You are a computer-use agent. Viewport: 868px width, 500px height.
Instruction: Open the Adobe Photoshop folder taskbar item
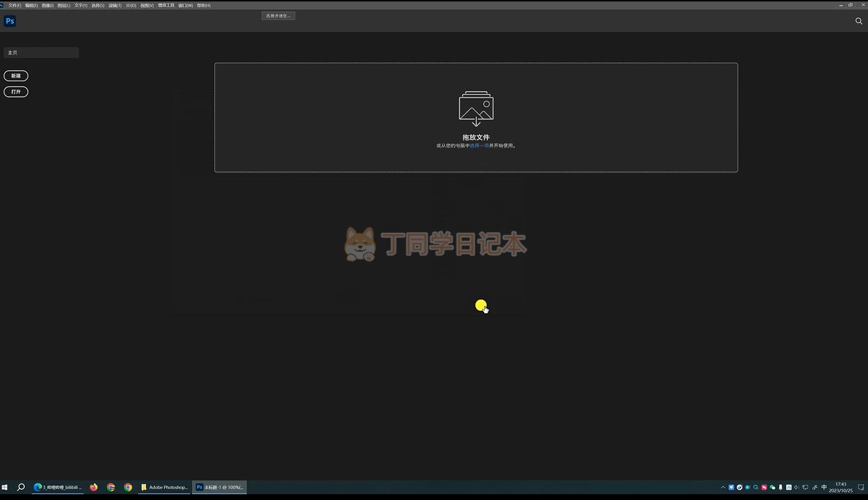click(164, 488)
